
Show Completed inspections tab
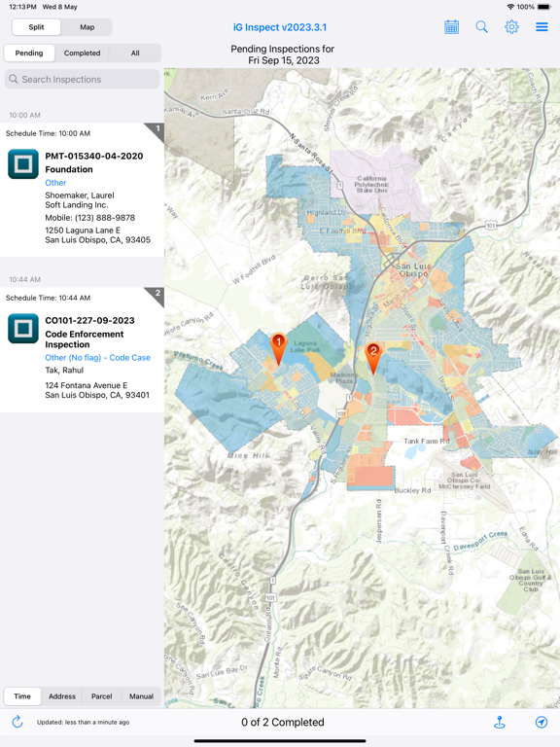[82, 53]
